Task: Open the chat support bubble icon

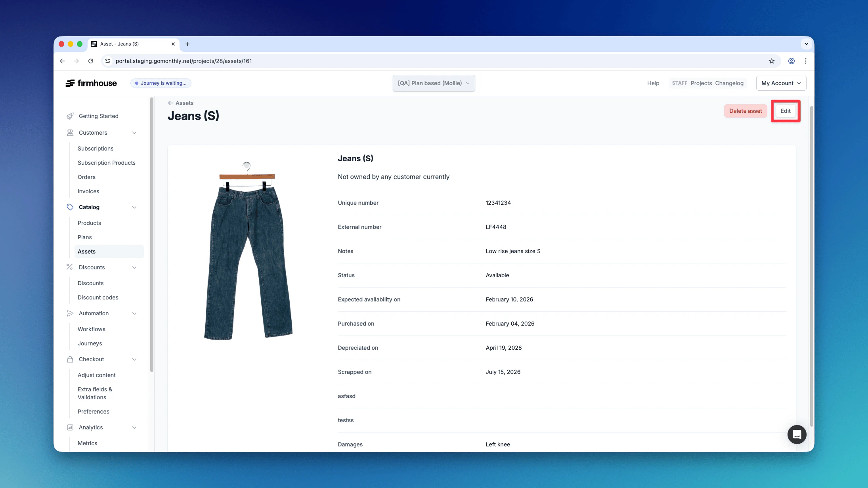Action: coord(797,435)
